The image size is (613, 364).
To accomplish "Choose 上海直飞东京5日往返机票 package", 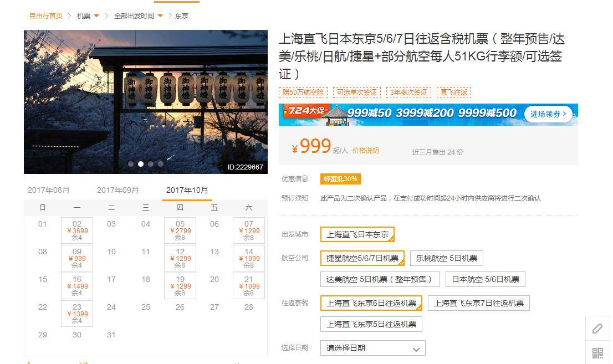I will click(371, 325).
